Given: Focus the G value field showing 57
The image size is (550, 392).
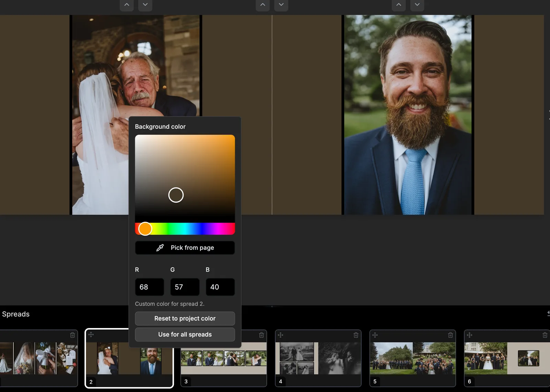Looking at the screenshot, I should click(x=185, y=287).
